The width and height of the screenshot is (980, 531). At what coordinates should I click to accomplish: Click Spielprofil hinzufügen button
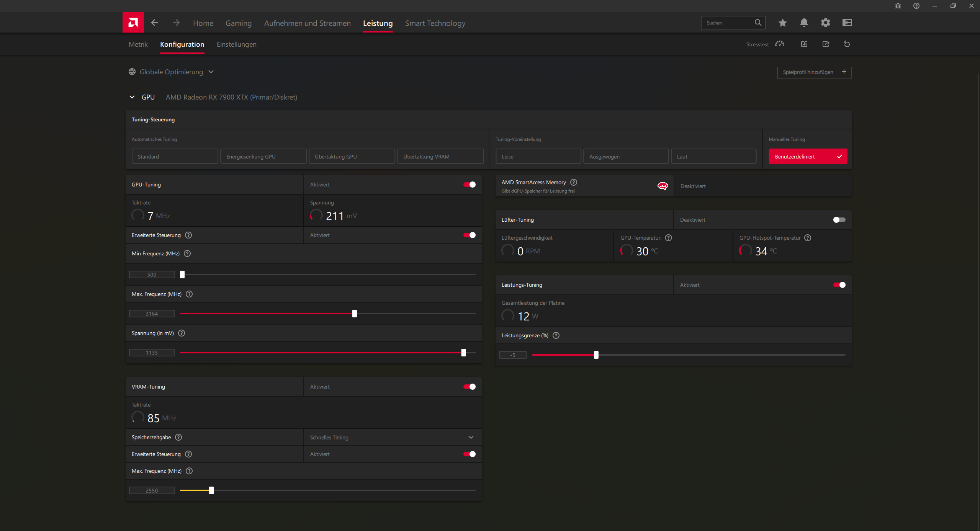(x=814, y=72)
